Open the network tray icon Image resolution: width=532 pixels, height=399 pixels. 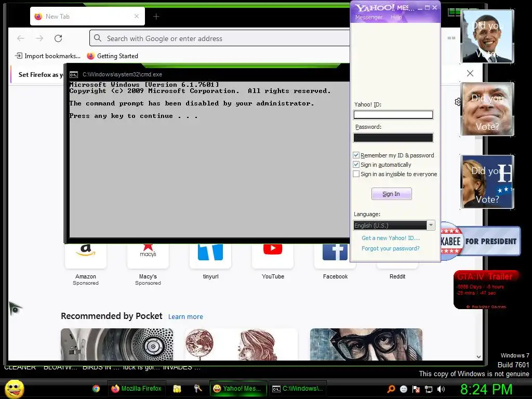(x=429, y=389)
